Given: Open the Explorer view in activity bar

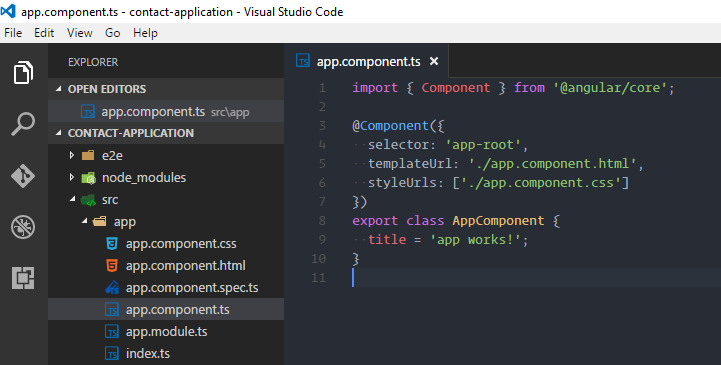Looking at the screenshot, I should tap(23, 72).
